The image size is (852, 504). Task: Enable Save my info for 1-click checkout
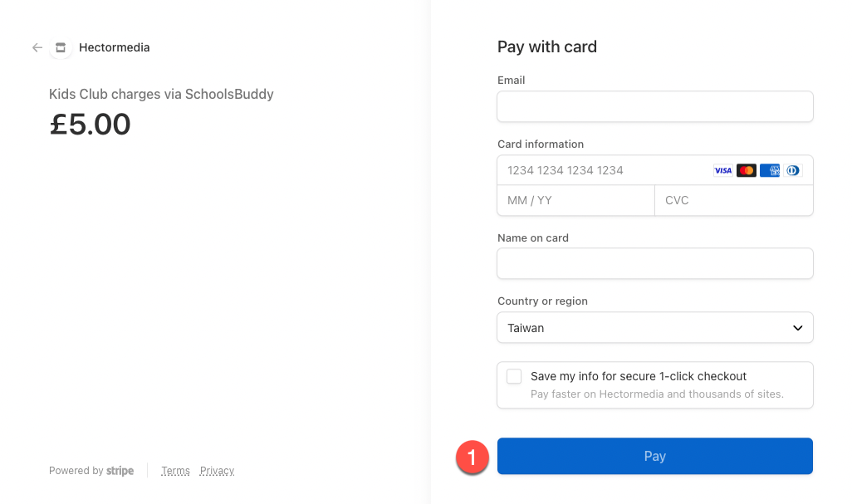(x=514, y=376)
